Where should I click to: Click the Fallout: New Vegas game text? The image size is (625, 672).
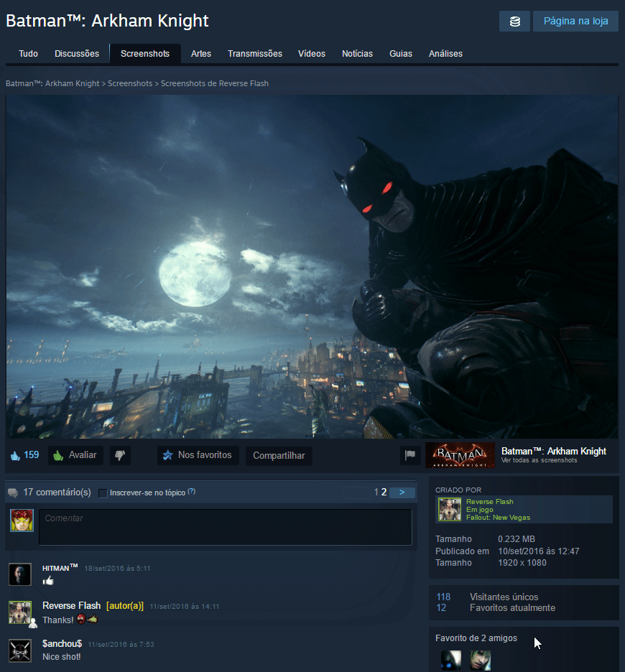498,518
